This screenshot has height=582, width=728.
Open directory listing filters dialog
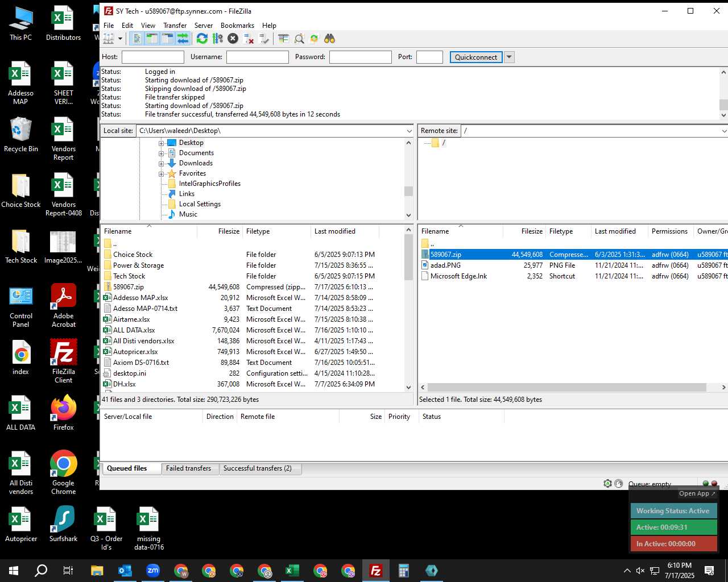coord(283,39)
